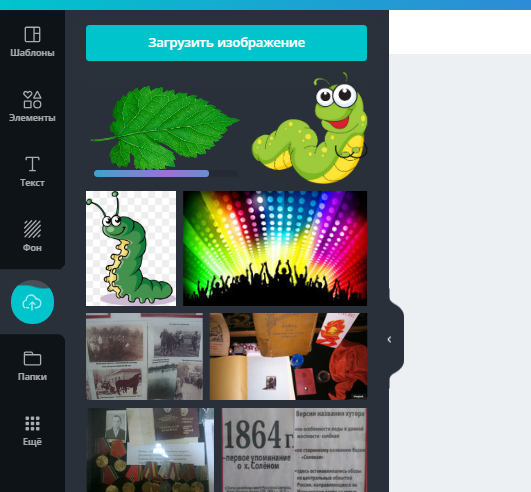This screenshot has width=531, height=492.
Task: Open the Ещё more apps grid
Action: coord(32,431)
